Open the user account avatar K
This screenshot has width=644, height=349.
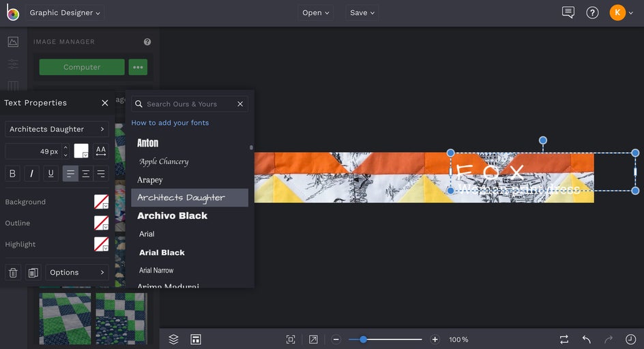point(617,13)
